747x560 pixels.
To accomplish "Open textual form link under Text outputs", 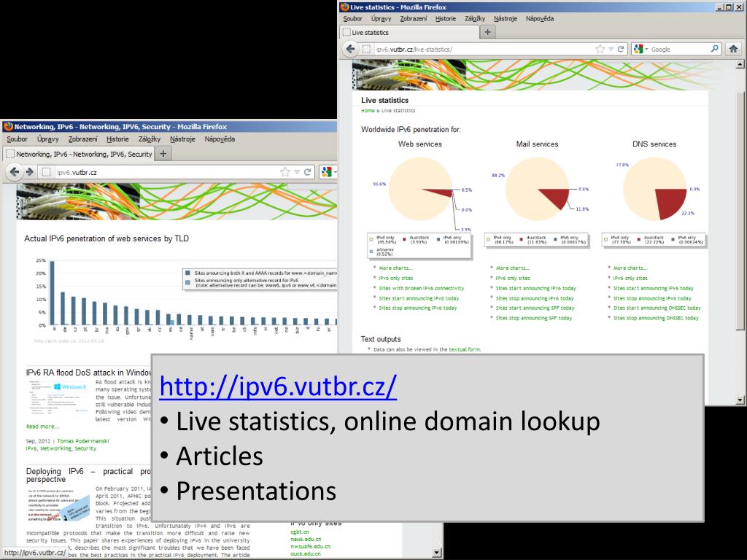I will (x=465, y=349).
